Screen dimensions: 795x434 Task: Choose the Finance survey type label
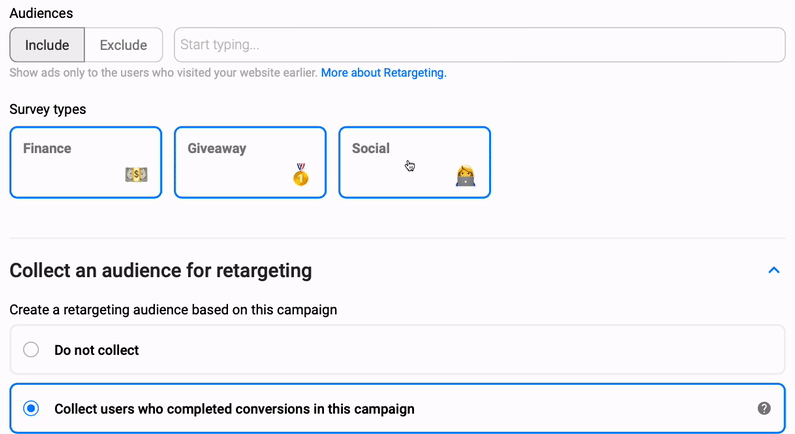[47, 148]
